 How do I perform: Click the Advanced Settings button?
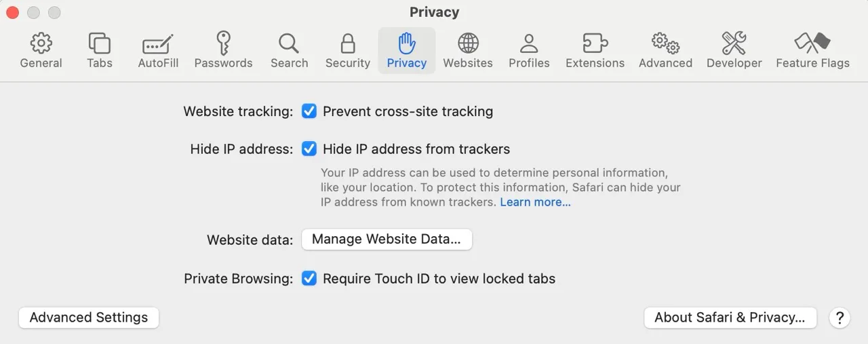click(89, 318)
